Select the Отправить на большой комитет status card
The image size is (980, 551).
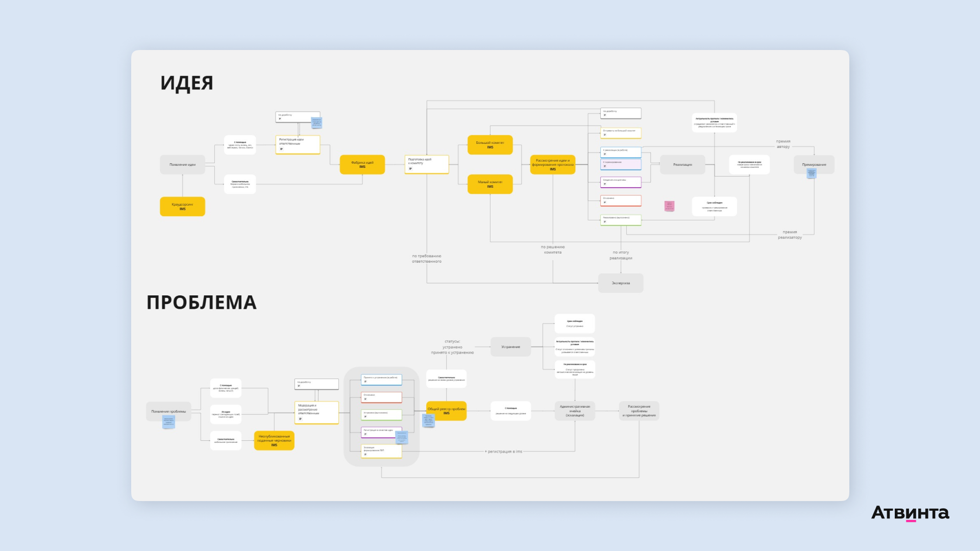[621, 133]
